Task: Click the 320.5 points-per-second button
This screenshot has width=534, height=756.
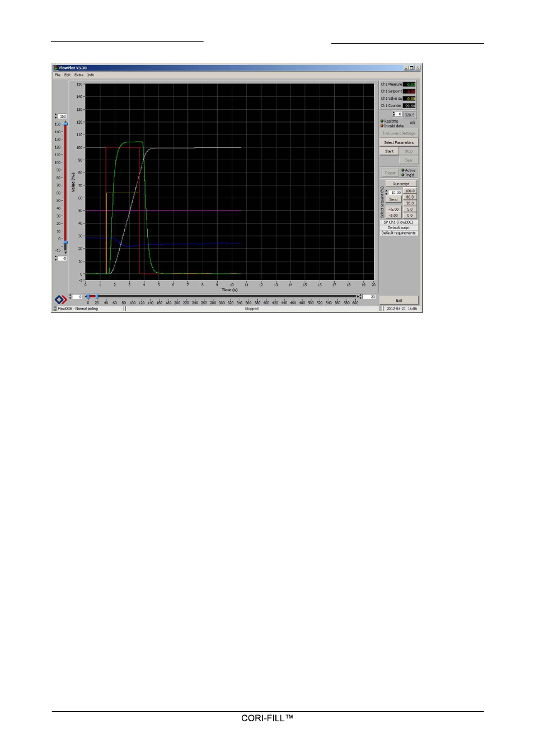Action: (410, 115)
